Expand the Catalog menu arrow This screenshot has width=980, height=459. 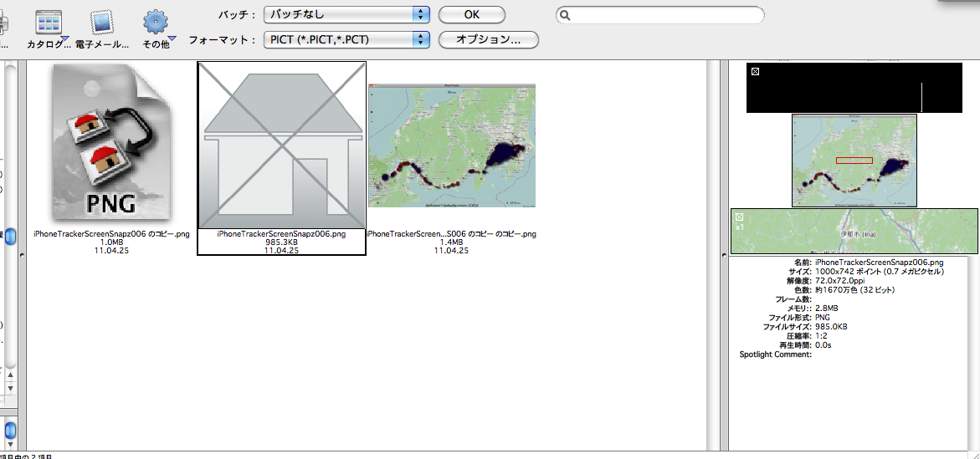65,38
